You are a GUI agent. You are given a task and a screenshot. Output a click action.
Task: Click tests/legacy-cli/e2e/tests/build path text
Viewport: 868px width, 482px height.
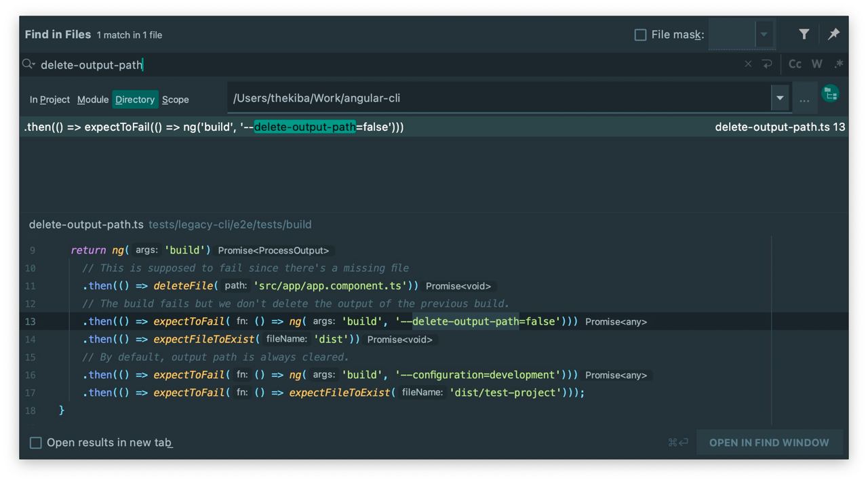(230, 224)
